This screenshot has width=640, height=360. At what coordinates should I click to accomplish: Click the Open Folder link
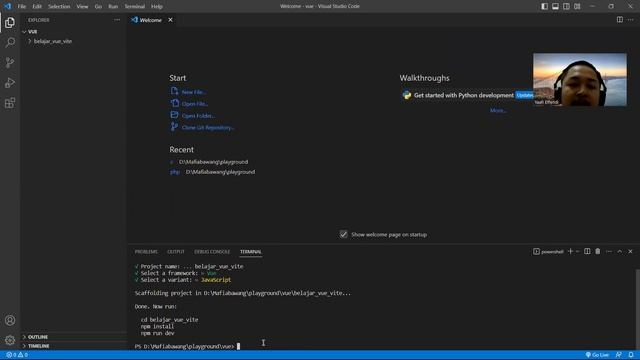point(198,116)
